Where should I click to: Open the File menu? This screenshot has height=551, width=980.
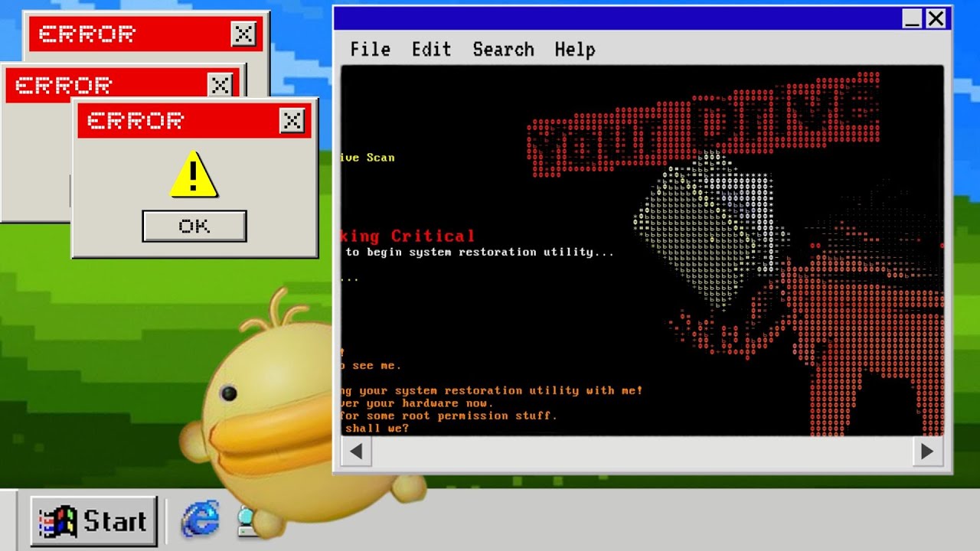point(370,49)
